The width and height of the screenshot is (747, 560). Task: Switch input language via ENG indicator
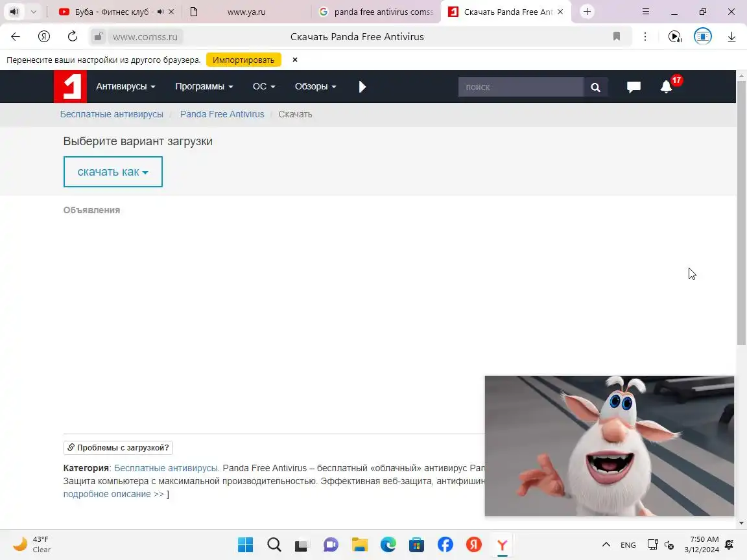pos(628,544)
